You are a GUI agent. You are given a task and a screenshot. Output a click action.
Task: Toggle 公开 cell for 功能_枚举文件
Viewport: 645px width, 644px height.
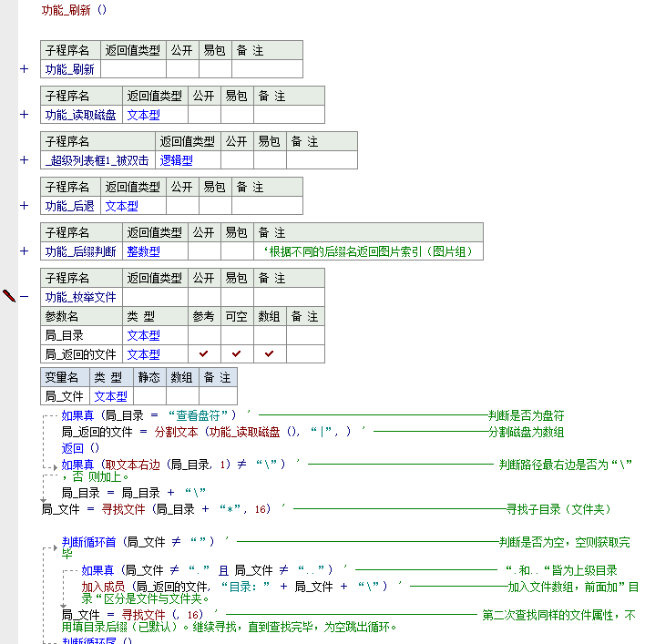point(204,297)
